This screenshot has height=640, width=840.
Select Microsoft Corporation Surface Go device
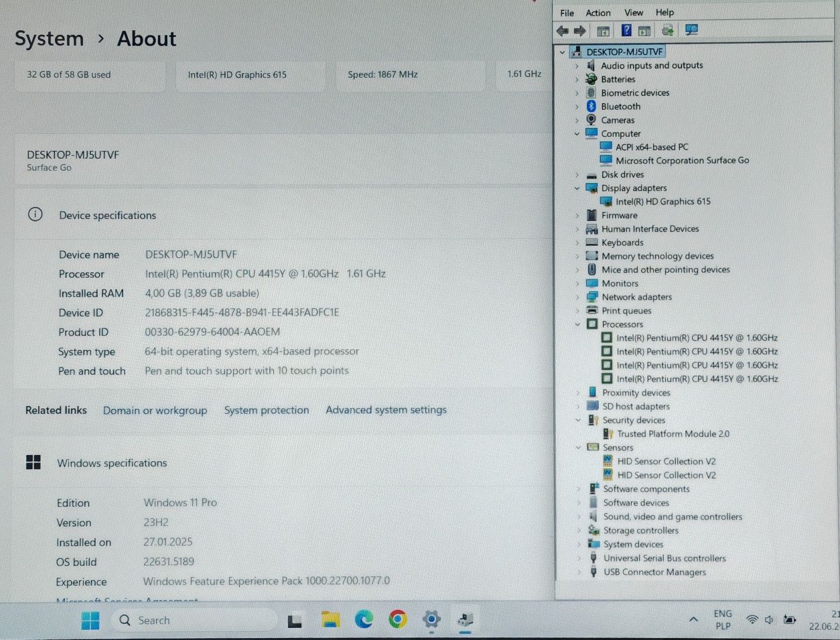[x=682, y=161]
